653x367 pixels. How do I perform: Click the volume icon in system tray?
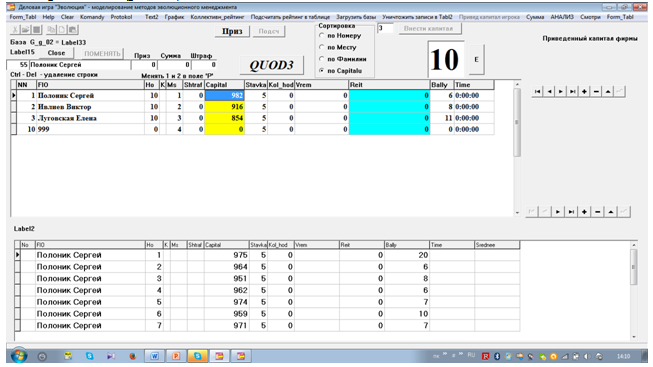coord(588,357)
